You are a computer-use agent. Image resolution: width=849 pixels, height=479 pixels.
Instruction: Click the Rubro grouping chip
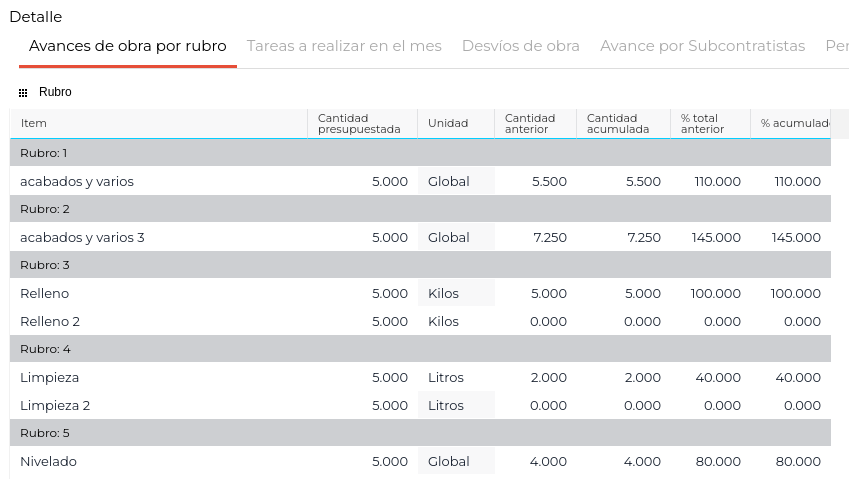point(55,92)
